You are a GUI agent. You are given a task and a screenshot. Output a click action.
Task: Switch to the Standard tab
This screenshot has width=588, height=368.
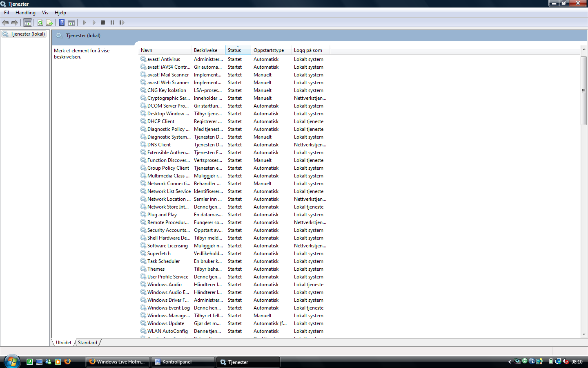(x=87, y=343)
